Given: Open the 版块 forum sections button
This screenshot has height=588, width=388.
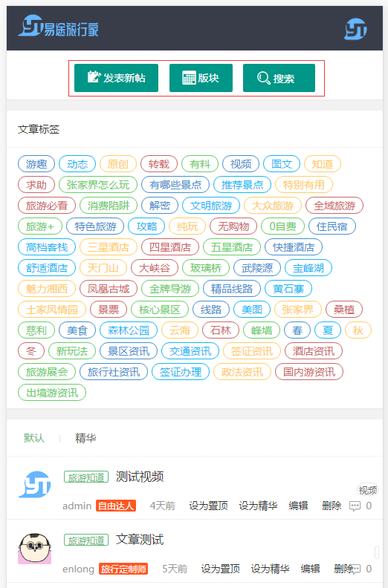Looking at the screenshot, I should point(201,78).
